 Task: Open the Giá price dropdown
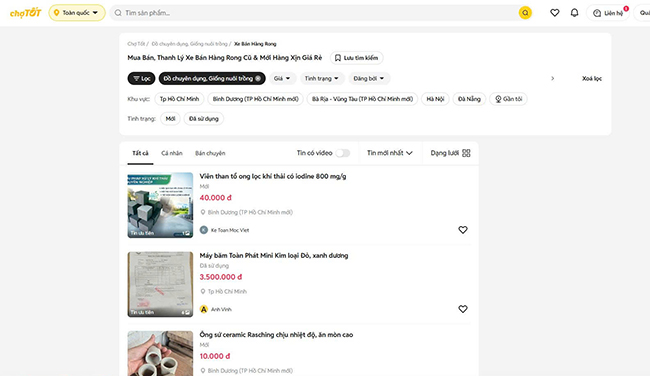pos(282,78)
